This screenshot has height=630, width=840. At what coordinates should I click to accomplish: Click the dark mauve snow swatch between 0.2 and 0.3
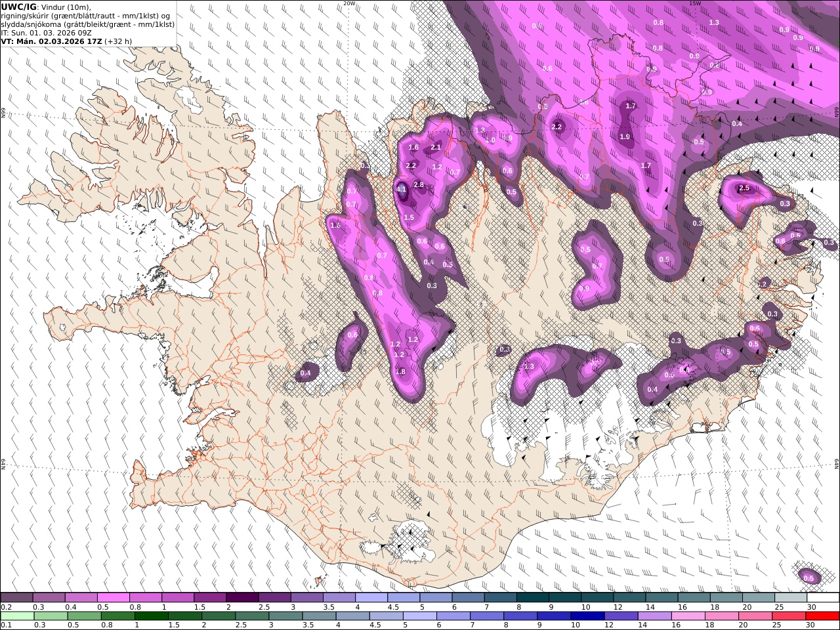(x=16, y=597)
